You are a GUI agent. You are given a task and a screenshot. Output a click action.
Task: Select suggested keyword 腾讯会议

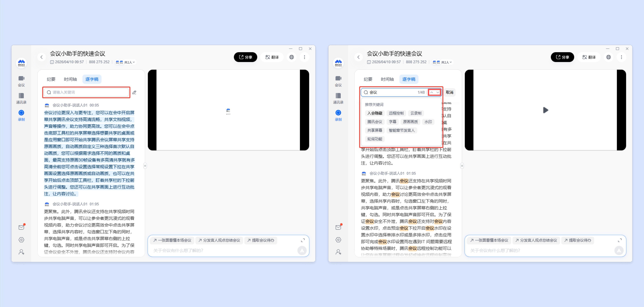coord(375,122)
